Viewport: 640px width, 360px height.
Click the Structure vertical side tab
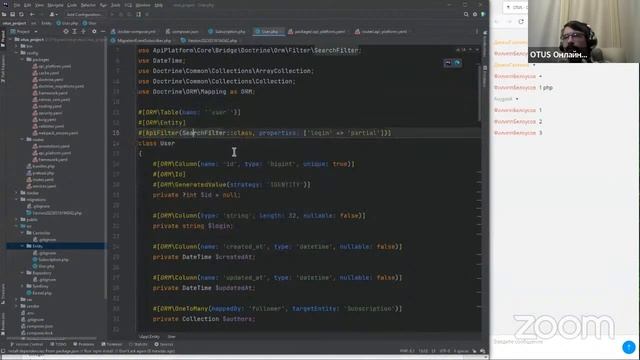[3, 293]
